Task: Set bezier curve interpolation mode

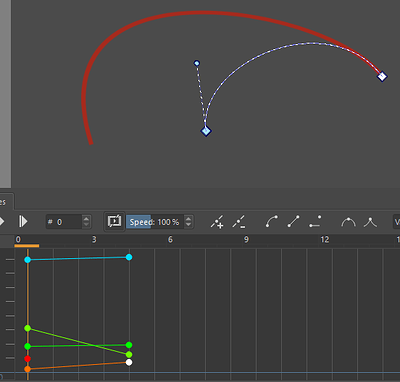Action: 272,222
